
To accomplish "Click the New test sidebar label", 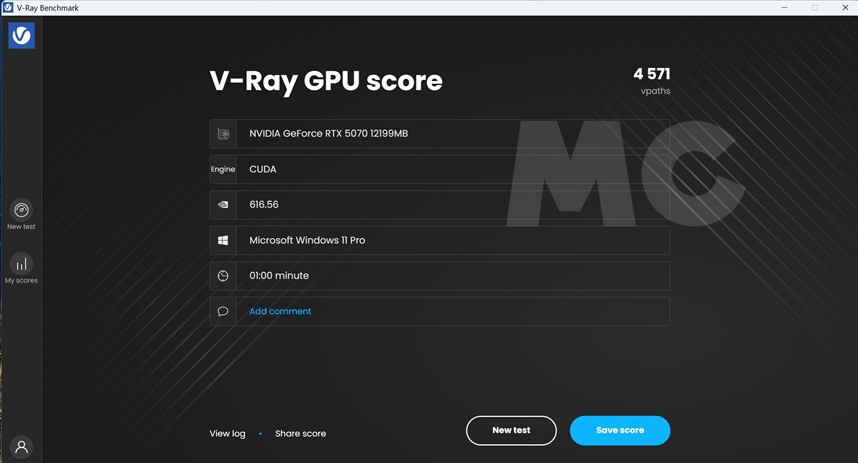I will [21, 227].
